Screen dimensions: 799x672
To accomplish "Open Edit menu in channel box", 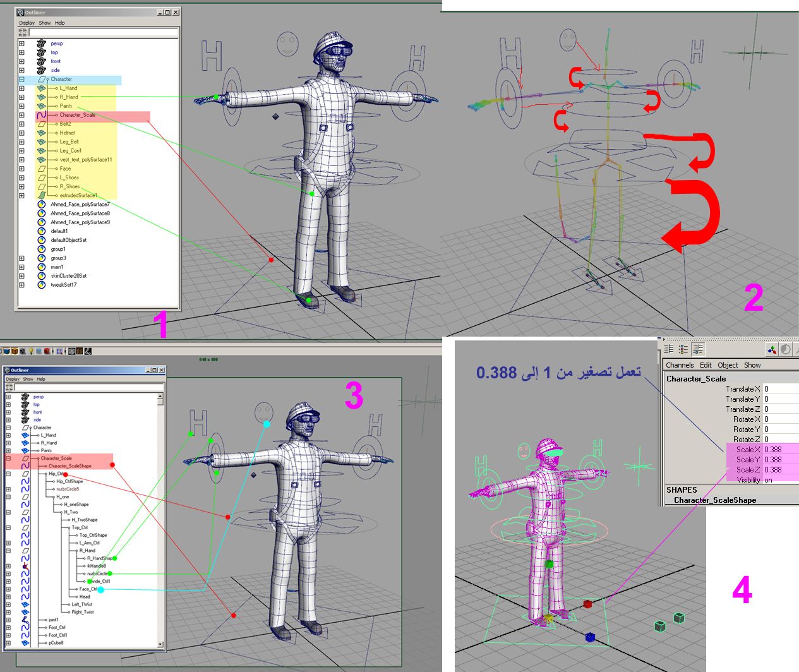I will click(706, 365).
